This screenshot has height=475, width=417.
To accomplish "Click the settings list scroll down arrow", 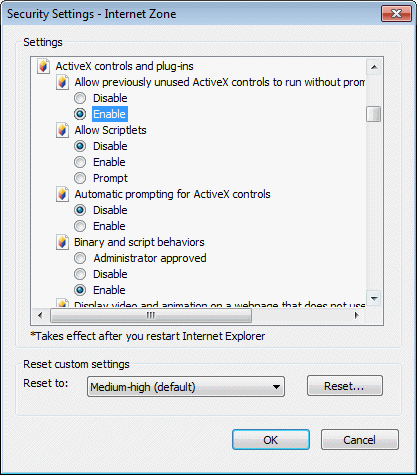I will 374,298.
